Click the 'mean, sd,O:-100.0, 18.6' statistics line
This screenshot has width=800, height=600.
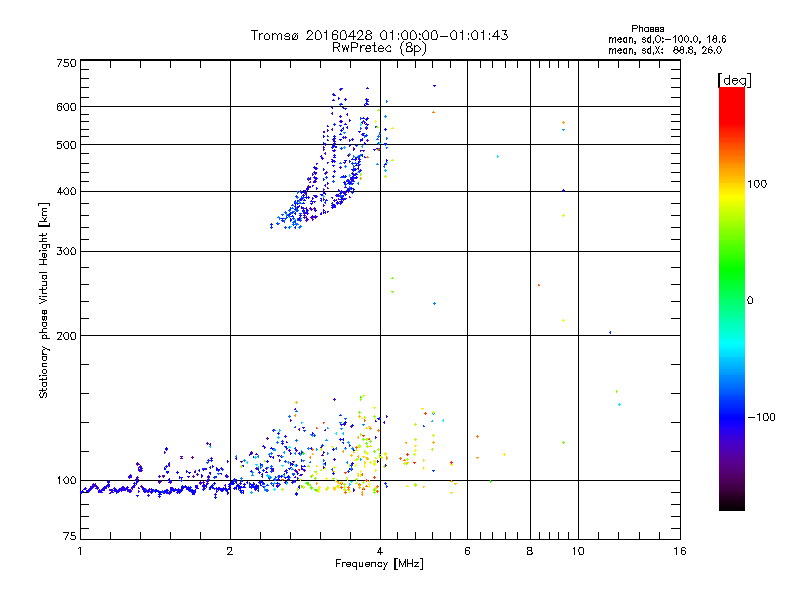[x=667, y=39]
